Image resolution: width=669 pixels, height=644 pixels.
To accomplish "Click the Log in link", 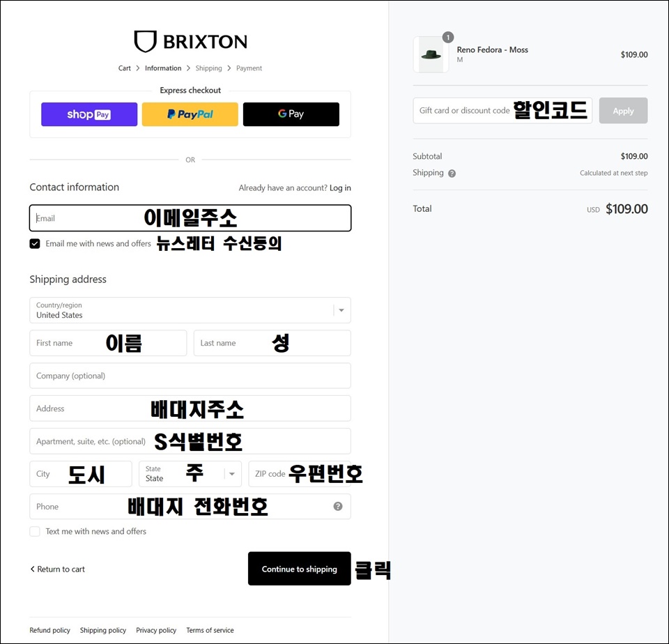I will click(x=340, y=187).
